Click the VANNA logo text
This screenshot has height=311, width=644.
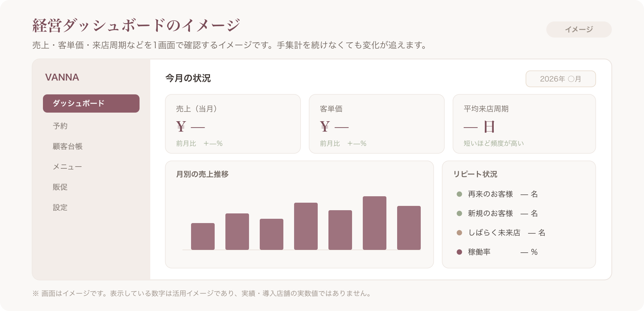tap(62, 77)
